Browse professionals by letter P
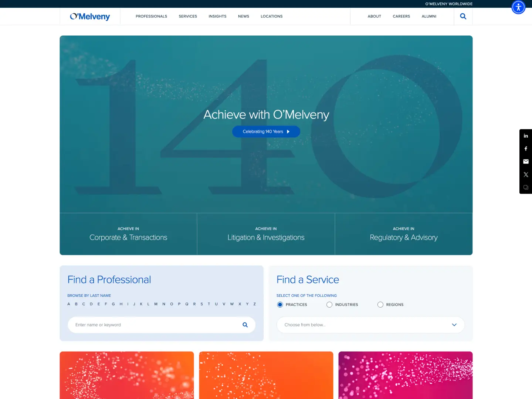Image resolution: width=532 pixels, height=399 pixels. (x=179, y=304)
